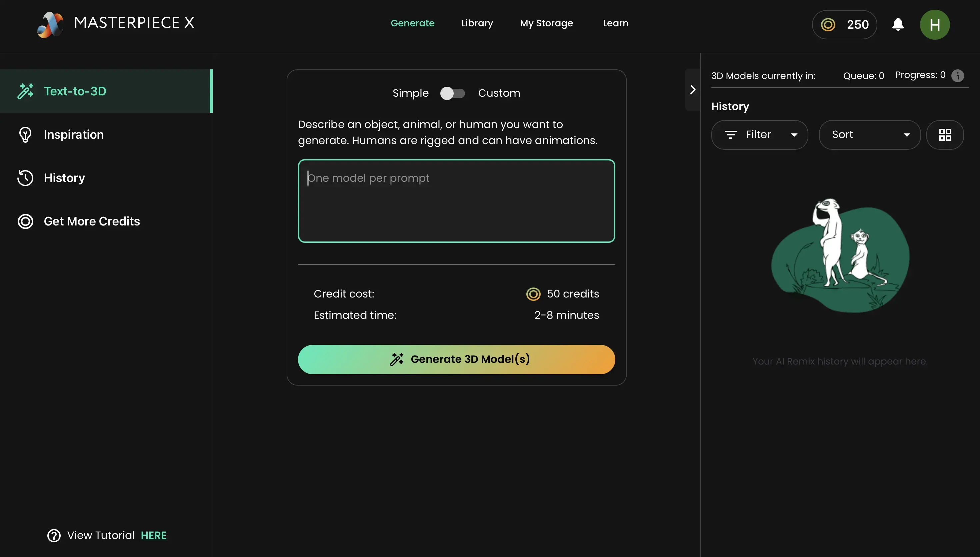Click the info icon beside Progress
Screen dimensions: 980x557
point(957,76)
